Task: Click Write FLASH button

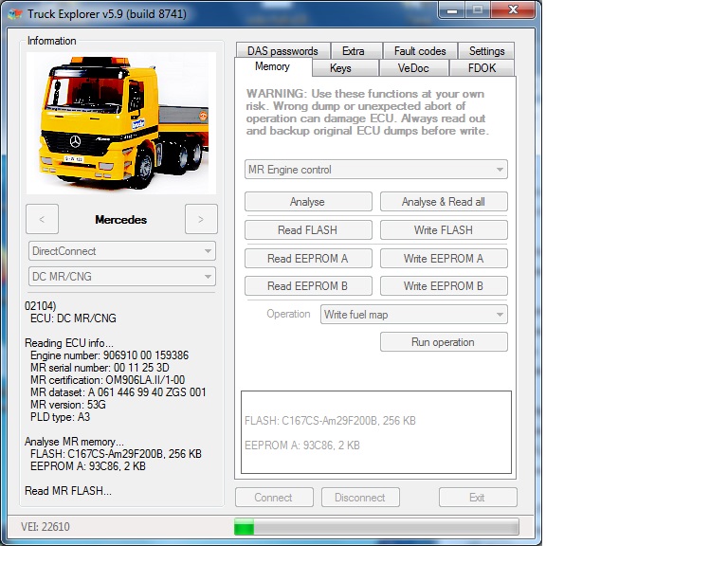Action: click(444, 230)
